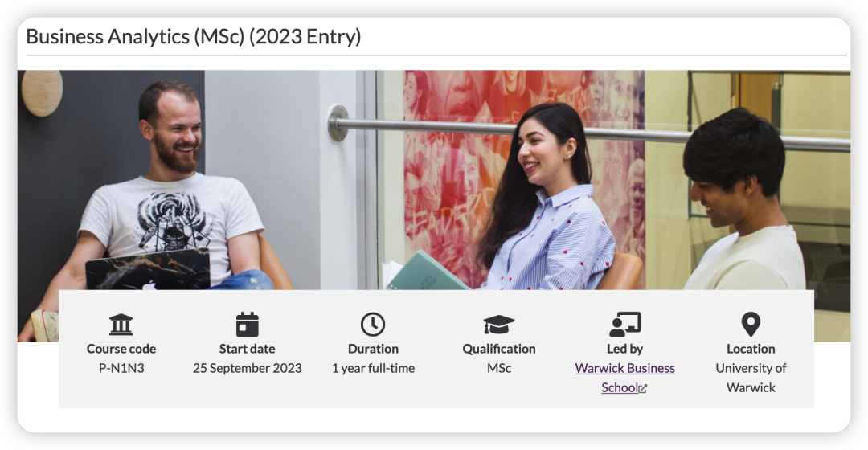Image resolution: width=868 pixels, height=450 pixels.
Task: Click the graduation cap qualification icon
Action: (499, 325)
